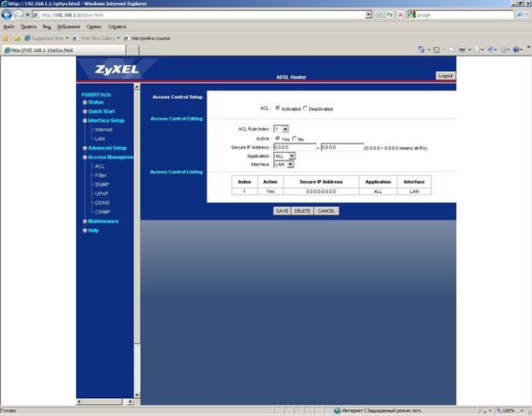Image resolution: width=532 pixels, height=416 pixels.
Task: Open the Filter page in sidebar
Action: pos(101,175)
